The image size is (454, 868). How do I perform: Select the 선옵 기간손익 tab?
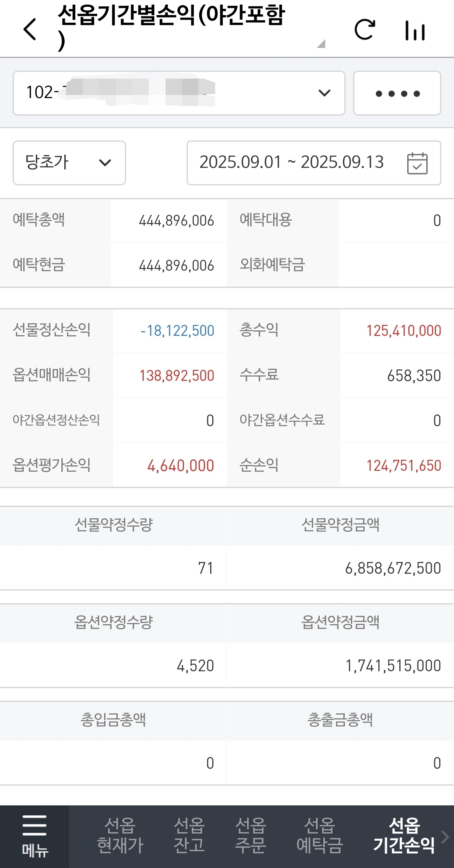point(404,835)
